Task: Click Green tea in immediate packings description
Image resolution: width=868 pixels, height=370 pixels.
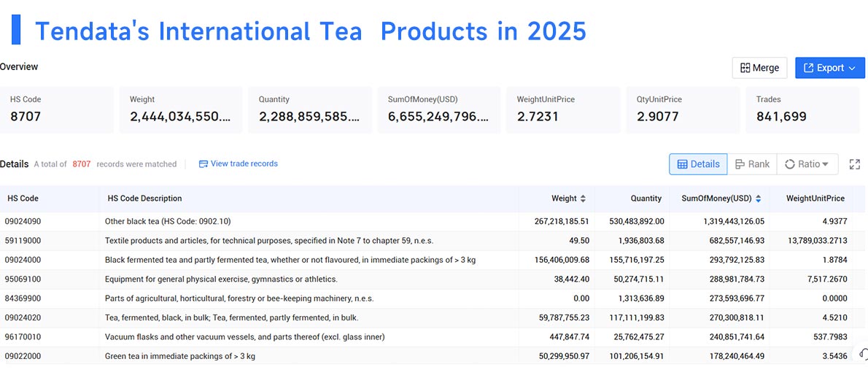Action: tap(180, 356)
